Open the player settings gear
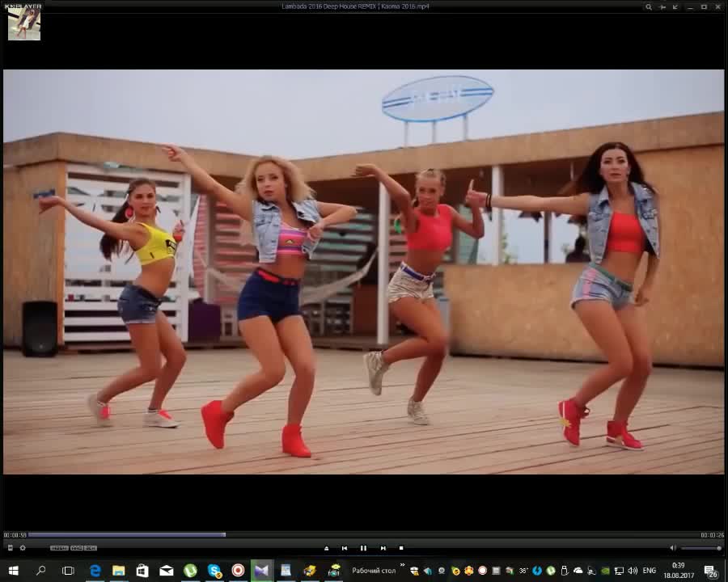This screenshot has height=582, width=728. click(22, 548)
